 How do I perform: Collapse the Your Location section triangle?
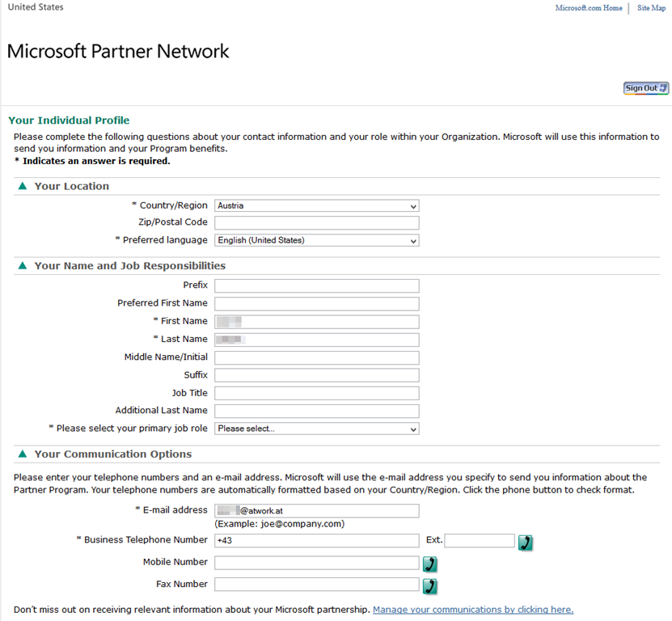[23, 186]
